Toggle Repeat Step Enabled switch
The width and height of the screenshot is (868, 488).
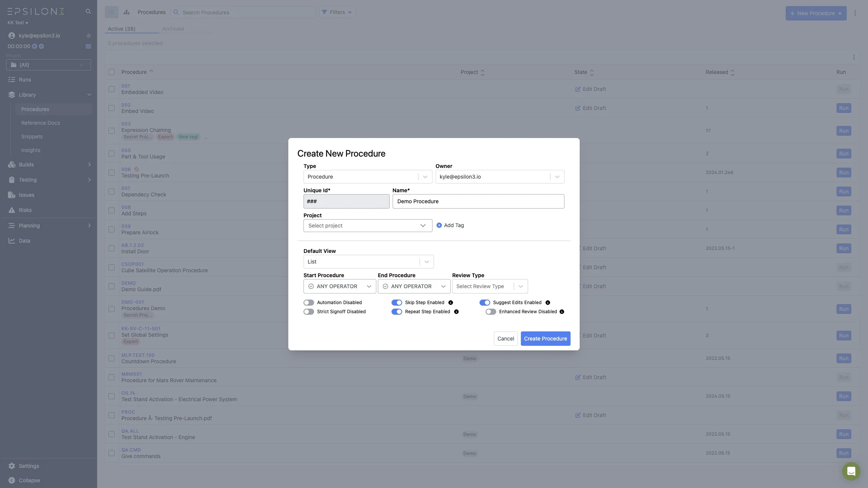click(x=397, y=312)
